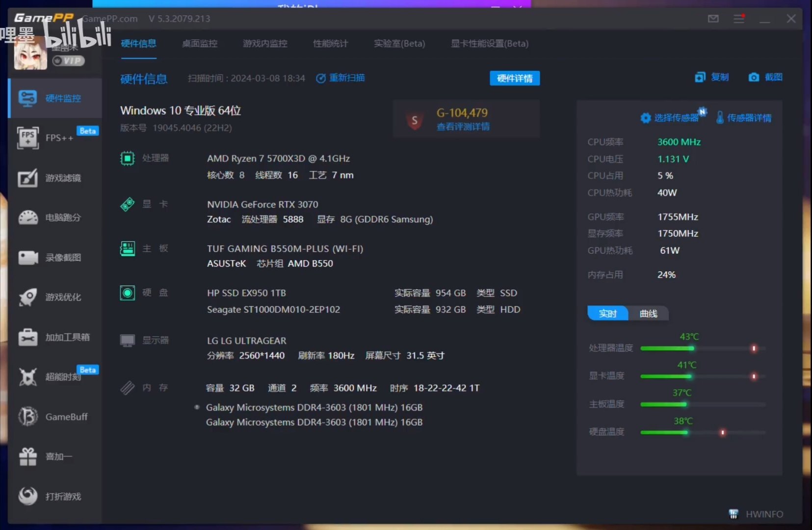Click the 重新扫描 rescan link
Image resolution: width=812 pixels, height=530 pixels.
coord(341,78)
